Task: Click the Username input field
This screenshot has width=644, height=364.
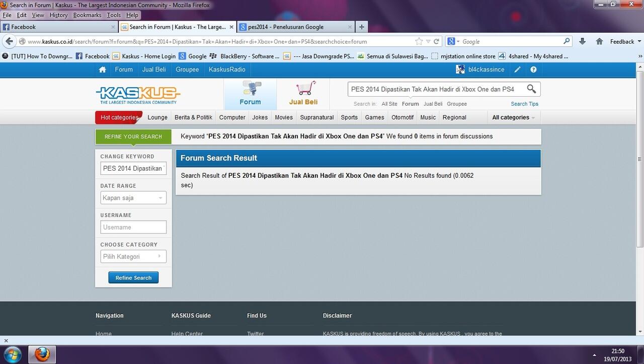Action: 133,227
